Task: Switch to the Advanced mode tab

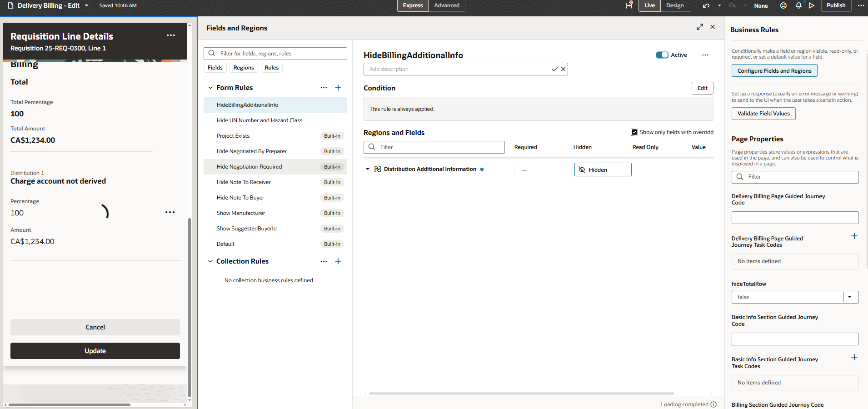Action: [446, 5]
